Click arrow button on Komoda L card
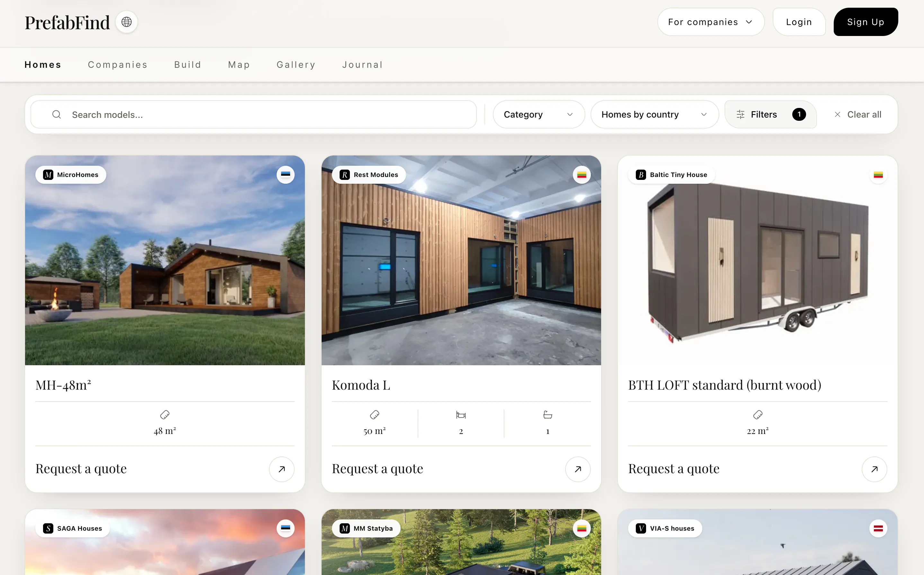This screenshot has height=575, width=924. click(x=578, y=469)
